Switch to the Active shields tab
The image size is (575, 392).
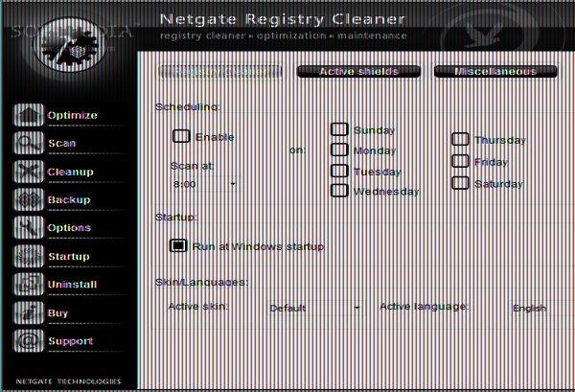coord(358,72)
